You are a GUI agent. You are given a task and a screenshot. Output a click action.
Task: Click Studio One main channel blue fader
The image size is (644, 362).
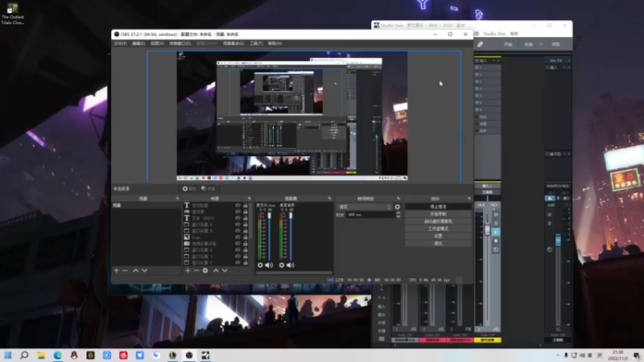click(558, 240)
